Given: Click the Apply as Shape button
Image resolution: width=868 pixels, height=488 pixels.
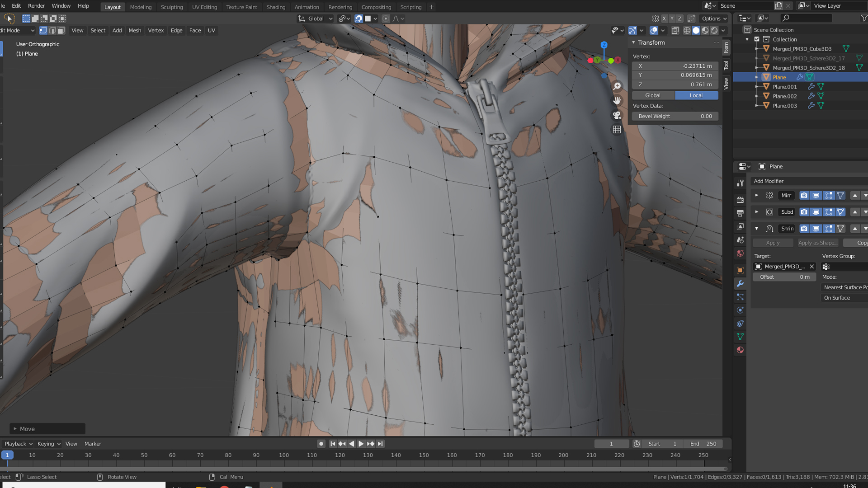Looking at the screenshot, I should click(817, 243).
